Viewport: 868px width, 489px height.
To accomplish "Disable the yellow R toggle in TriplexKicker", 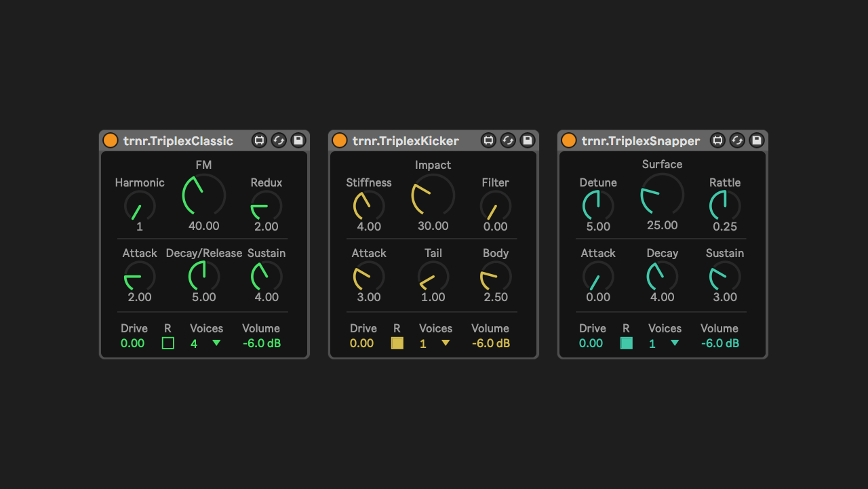I will point(397,343).
